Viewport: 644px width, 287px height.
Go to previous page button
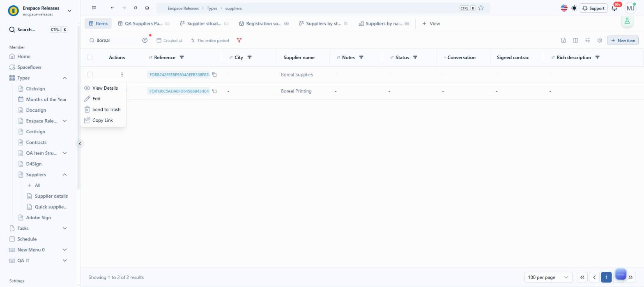[x=594, y=277]
